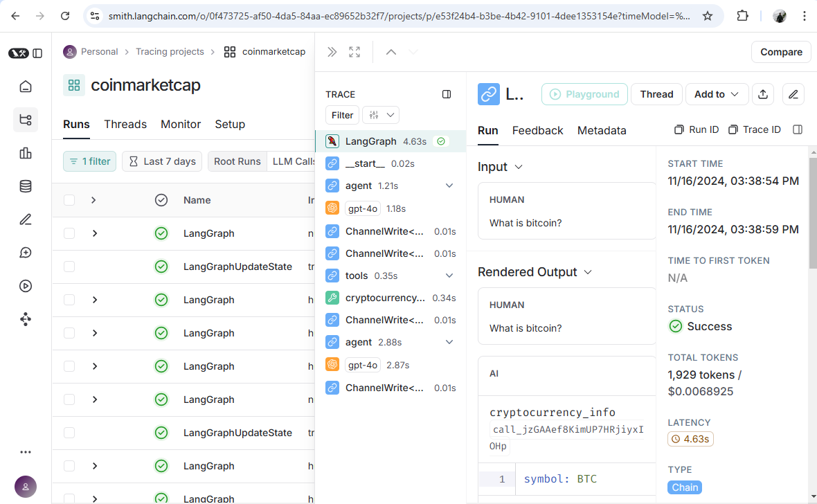Image resolution: width=817 pixels, height=504 pixels.
Task: Copy the Run ID
Action: click(697, 129)
